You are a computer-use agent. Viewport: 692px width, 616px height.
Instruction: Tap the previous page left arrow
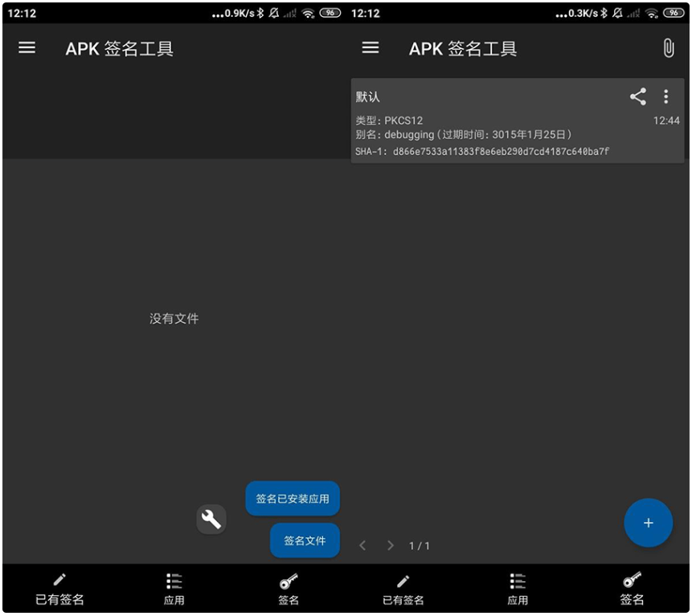coord(363,545)
